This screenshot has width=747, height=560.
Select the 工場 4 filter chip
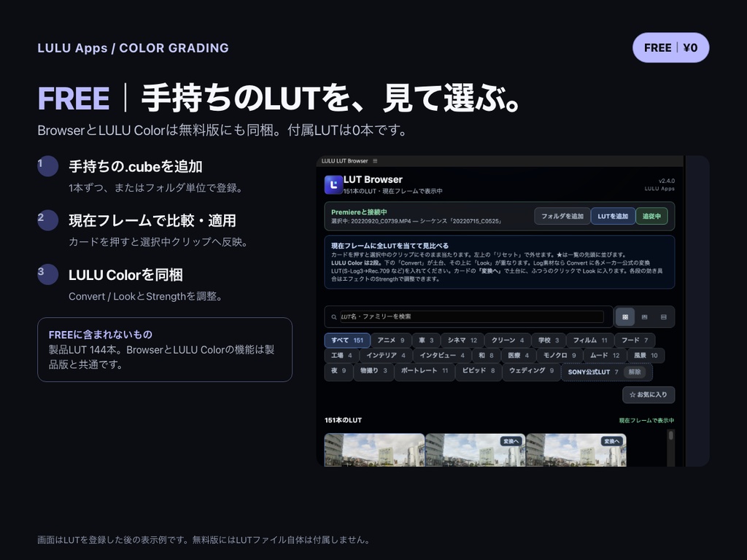coord(341,356)
